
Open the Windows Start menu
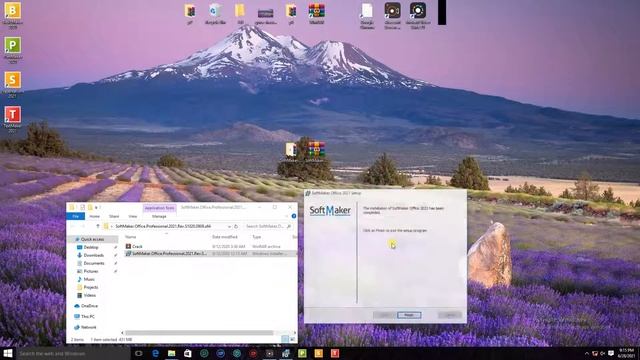8,353
